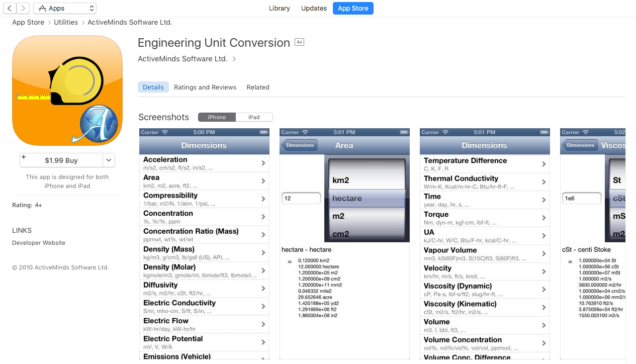Viewport: 636px width, 364px height.
Task: Click the Vapour Volume row
Action: point(485,253)
